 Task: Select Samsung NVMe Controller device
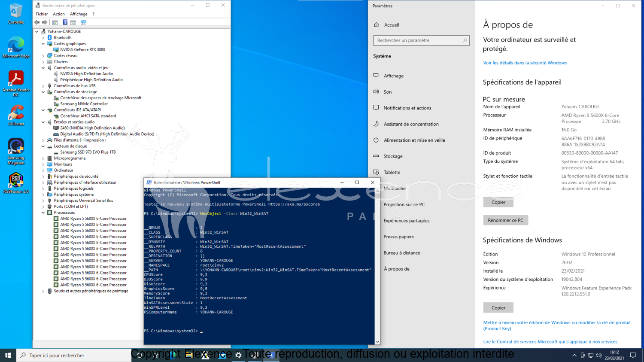(x=84, y=104)
